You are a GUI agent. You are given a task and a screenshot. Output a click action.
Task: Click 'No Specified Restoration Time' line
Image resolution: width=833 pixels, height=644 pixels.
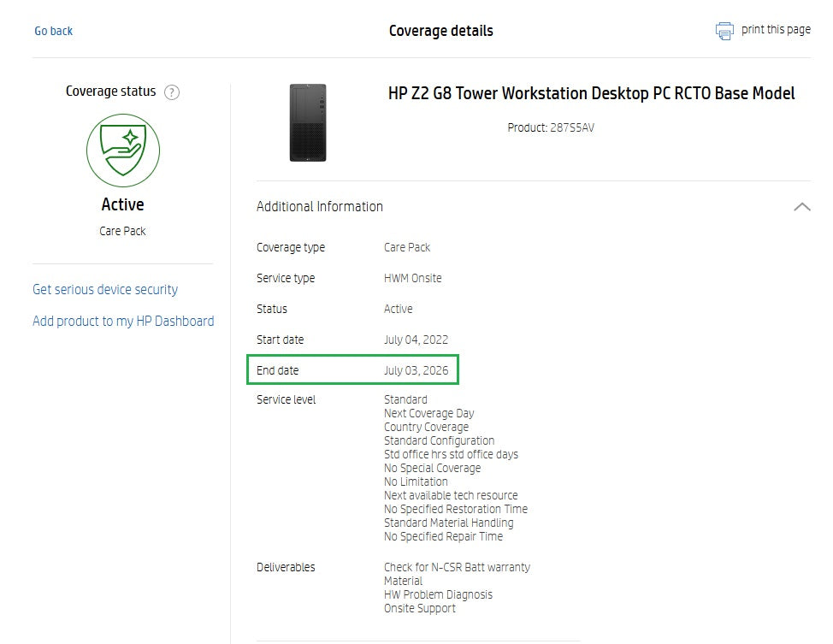456,509
